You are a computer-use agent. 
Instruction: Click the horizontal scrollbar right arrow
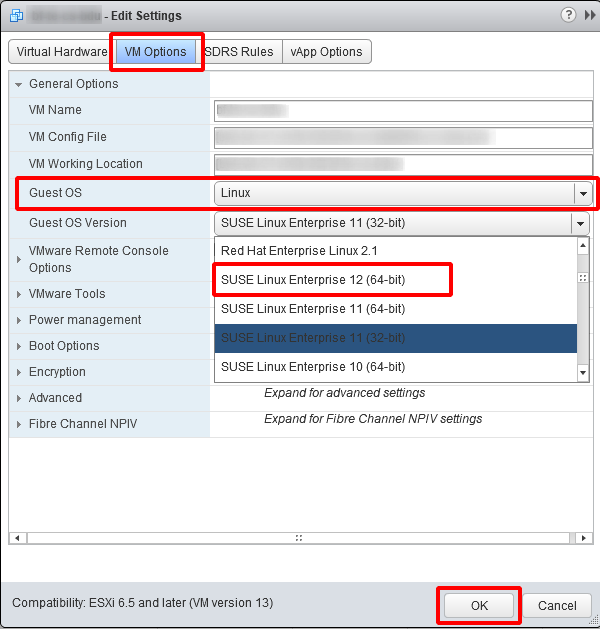(x=584, y=538)
